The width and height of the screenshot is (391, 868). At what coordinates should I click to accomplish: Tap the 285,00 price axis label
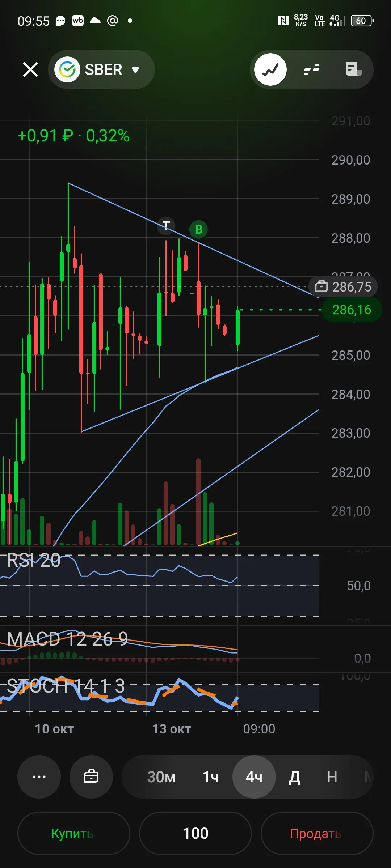351,355
